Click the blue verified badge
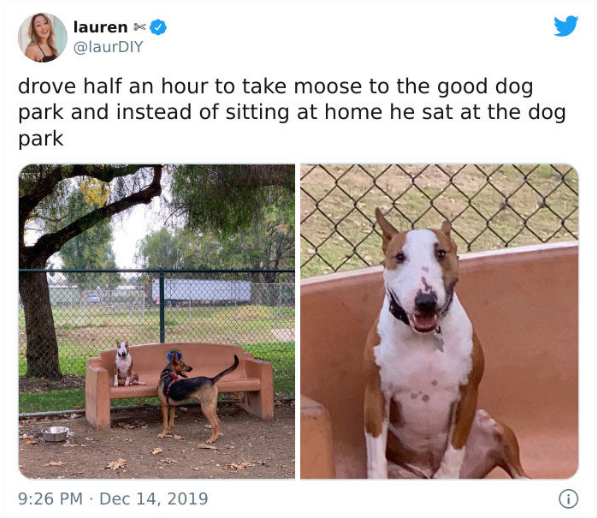597x518 pixels. pyautogui.click(x=158, y=27)
